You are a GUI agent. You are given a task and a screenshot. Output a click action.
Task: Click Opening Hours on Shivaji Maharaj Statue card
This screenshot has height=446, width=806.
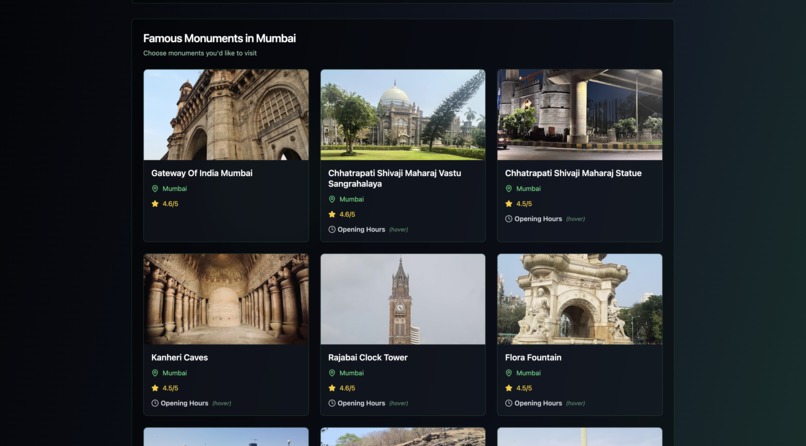click(x=538, y=219)
